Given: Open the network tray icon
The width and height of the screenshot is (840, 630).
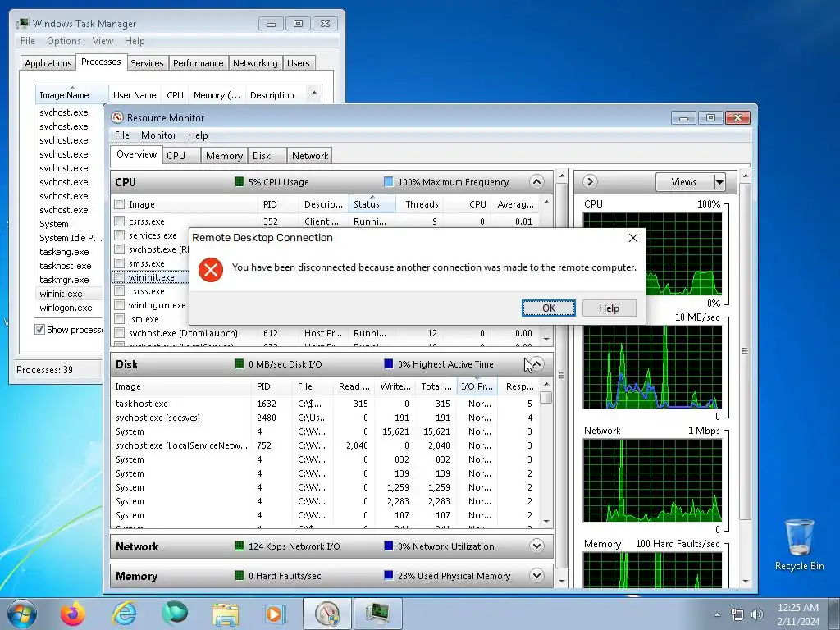Looking at the screenshot, I should pos(737,614).
